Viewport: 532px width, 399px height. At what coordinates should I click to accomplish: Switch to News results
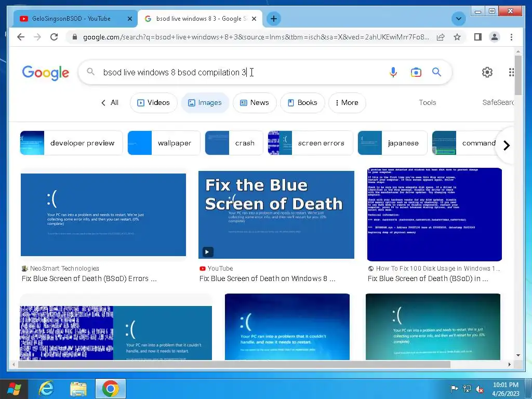click(x=255, y=102)
